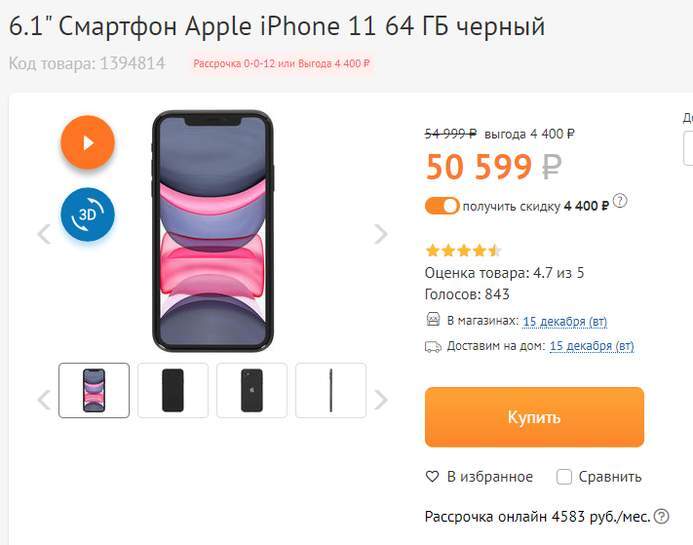This screenshot has height=545, width=693.
Task: Advance thumbnail strip to the right
Action: point(381,400)
